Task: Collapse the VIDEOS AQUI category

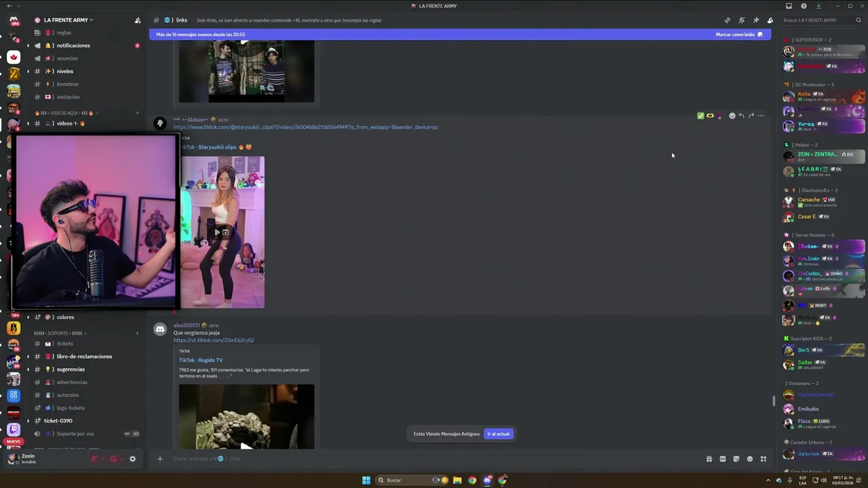Action: coord(66,113)
